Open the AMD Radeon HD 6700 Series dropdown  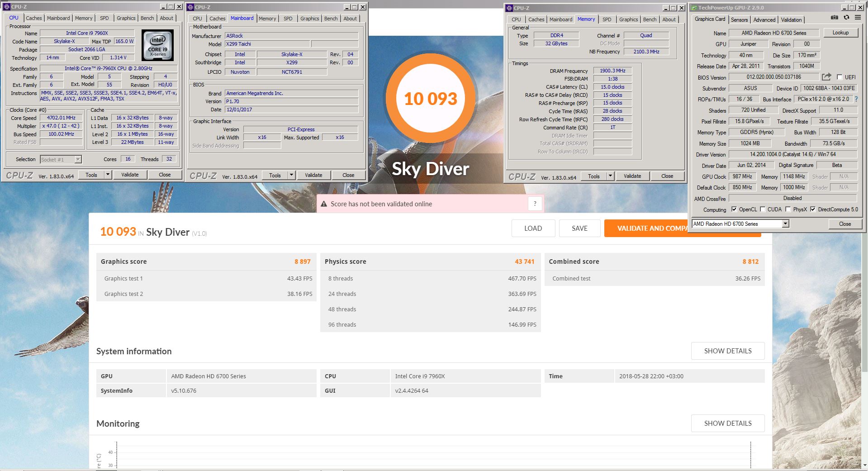click(785, 224)
